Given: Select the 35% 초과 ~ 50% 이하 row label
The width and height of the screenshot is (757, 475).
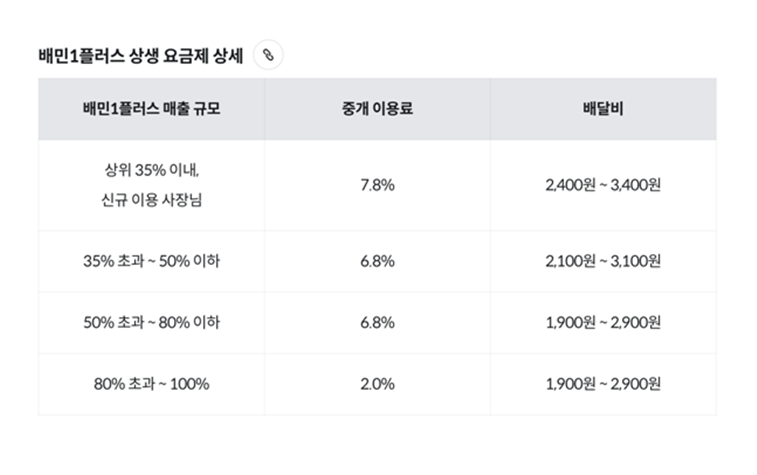Looking at the screenshot, I should pos(152,261).
